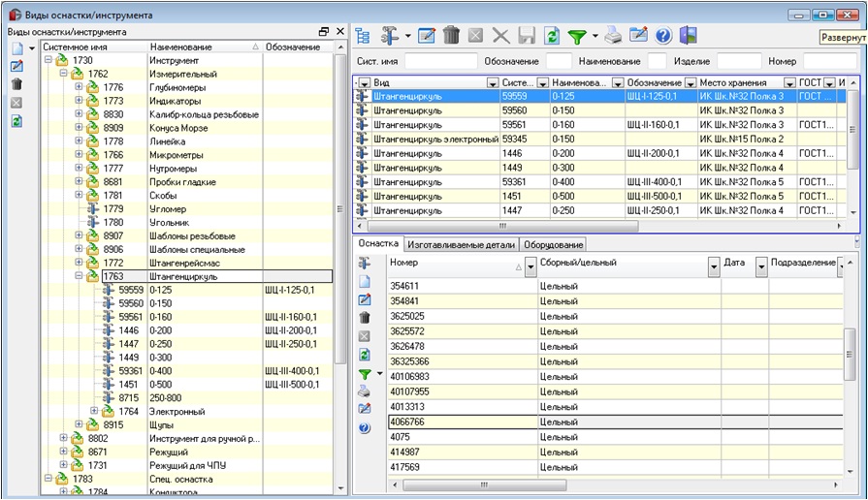Click the new document icon in left panel

[x=17, y=48]
